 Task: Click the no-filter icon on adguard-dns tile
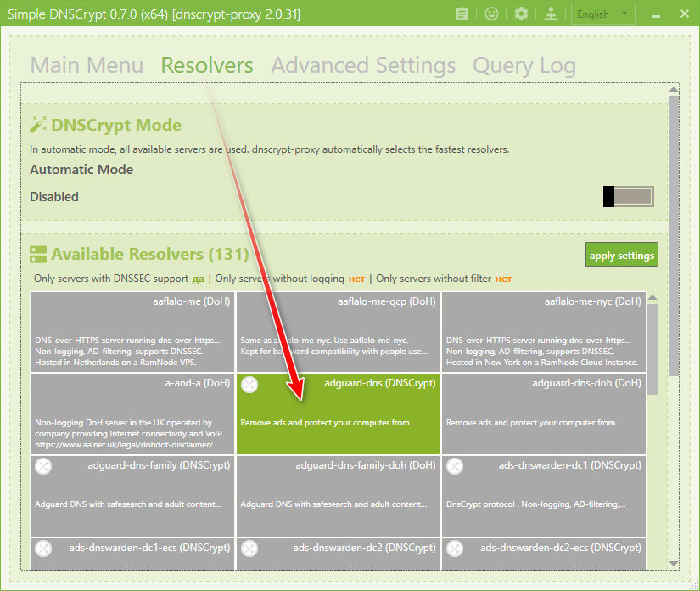point(249,385)
